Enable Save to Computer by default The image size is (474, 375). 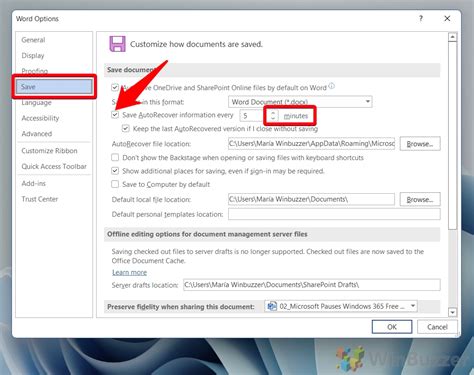pos(115,184)
